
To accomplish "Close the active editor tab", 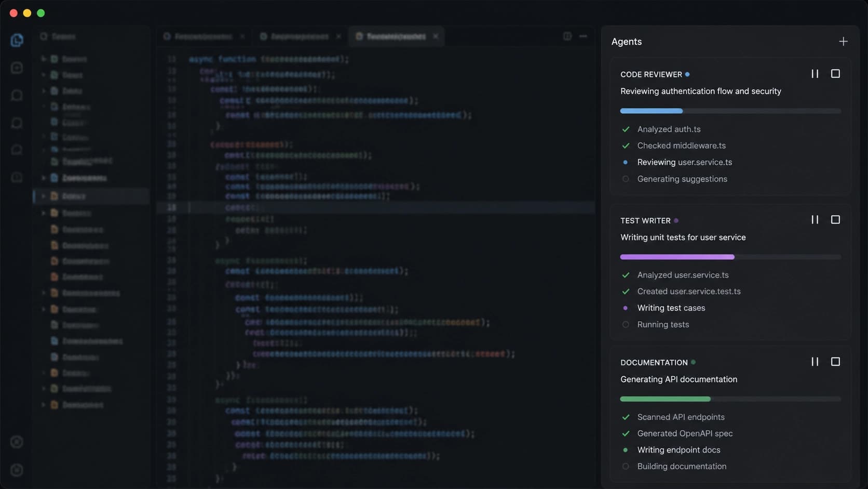I will pyautogui.click(x=436, y=36).
